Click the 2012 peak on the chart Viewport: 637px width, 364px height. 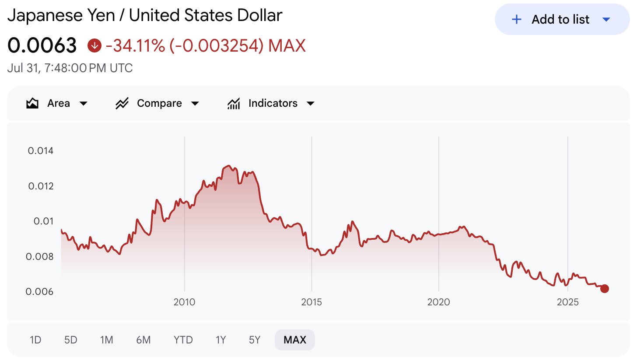pos(227,166)
